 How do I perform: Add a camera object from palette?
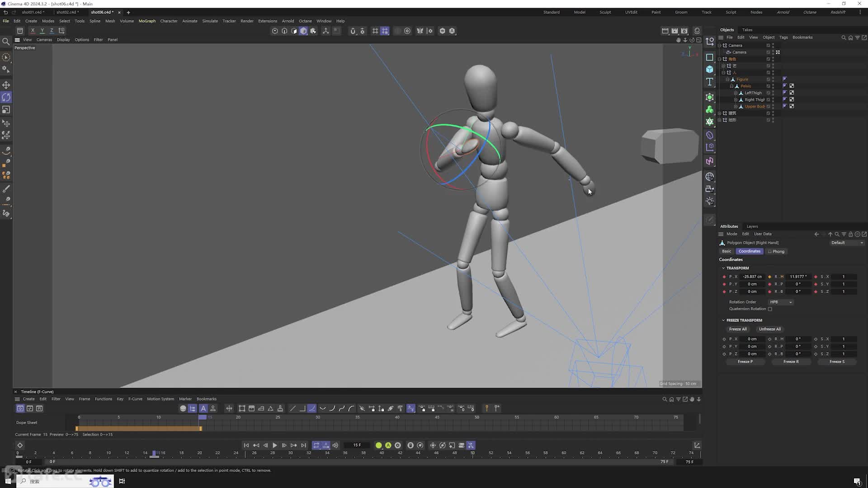point(710,189)
